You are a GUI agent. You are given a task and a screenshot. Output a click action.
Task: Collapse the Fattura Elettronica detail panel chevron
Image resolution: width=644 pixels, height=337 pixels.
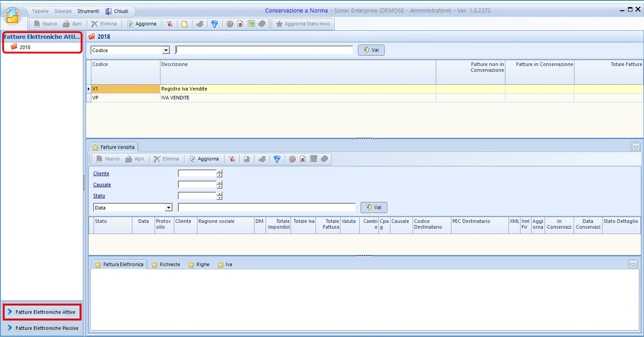(x=633, y=264)
